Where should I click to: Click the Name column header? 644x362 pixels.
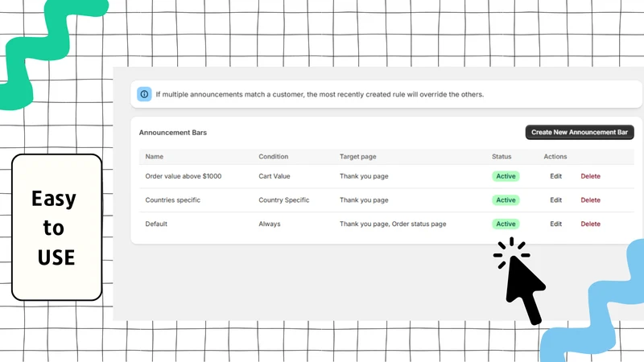click(x=154, y=156)
